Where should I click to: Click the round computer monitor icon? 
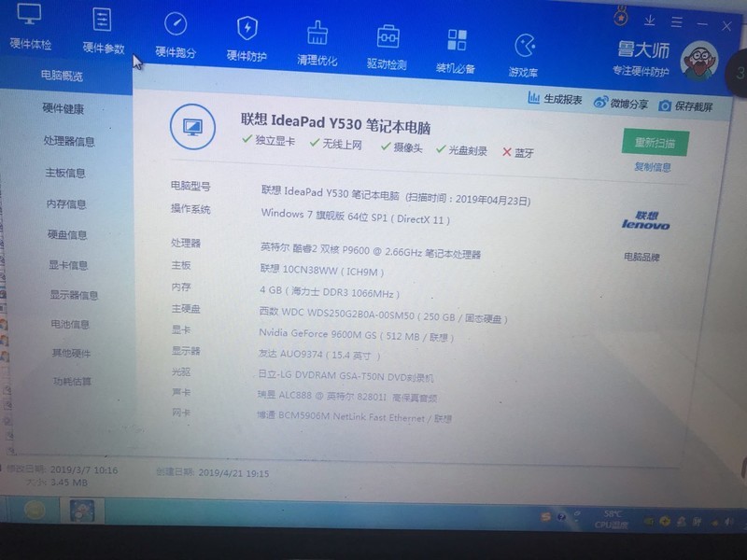point(192,127)
